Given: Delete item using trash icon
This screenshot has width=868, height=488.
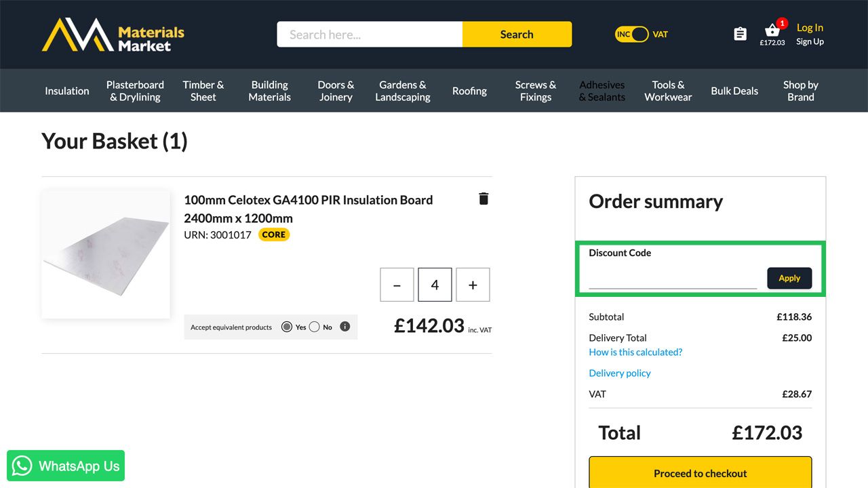Looking at the screenshot, I should (484, 199).
